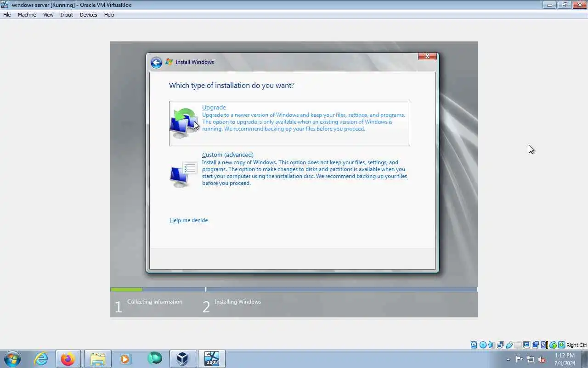Click the Show desktop strip beside the clock
This screenshot has width=588, height=368.
click(584, 359)
